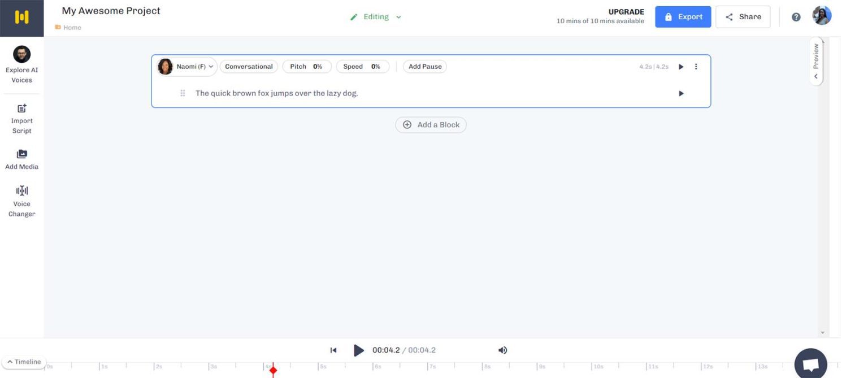Open Add Media in sidebar

point(21,159)
